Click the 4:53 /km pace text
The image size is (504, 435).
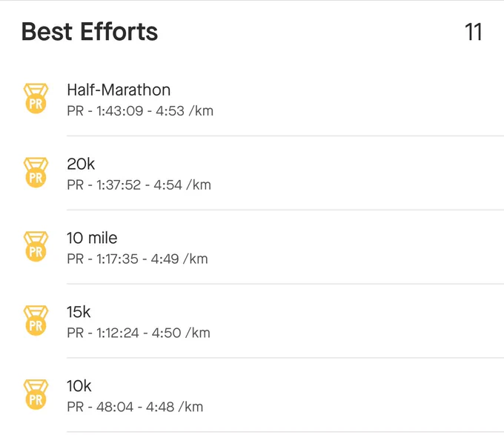(x=185, y=111)
